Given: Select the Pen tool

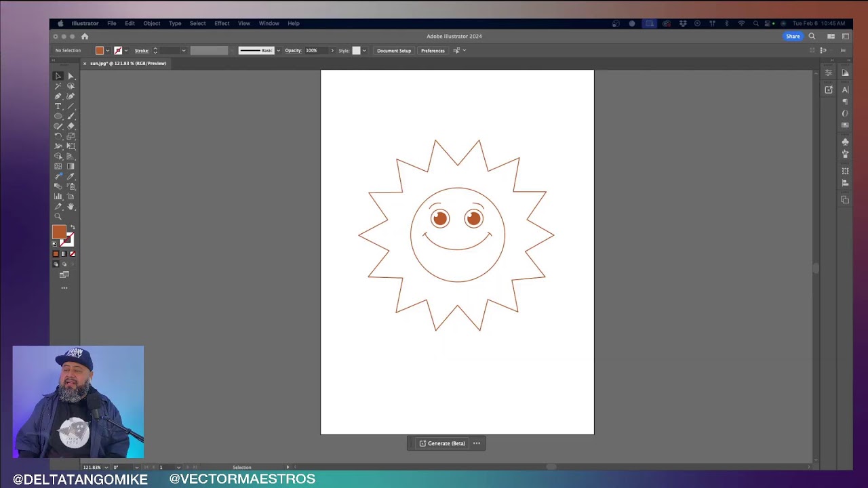Looking at the screenshot, I should point(58,96).
